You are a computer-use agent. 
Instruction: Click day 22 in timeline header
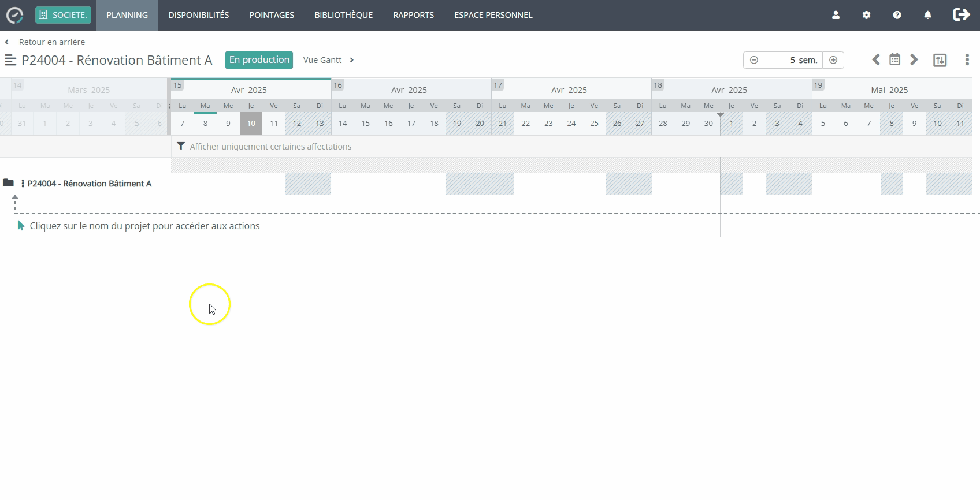coord(525,124)
